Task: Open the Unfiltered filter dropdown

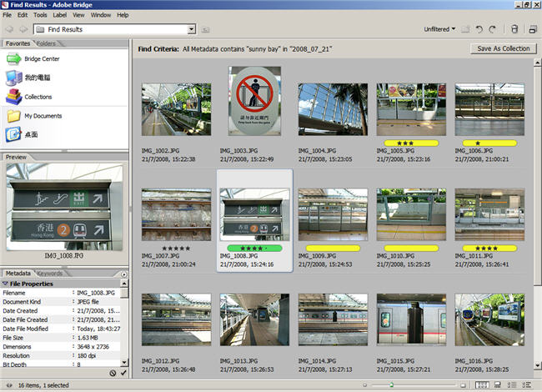Action: [x=439, y=30]
